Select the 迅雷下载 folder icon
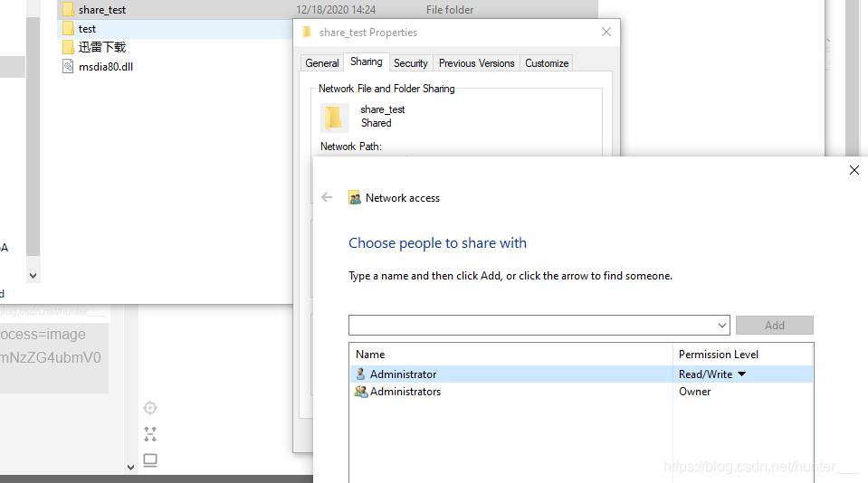The width and height of the screenshot is (868, 483). point(68,48)
